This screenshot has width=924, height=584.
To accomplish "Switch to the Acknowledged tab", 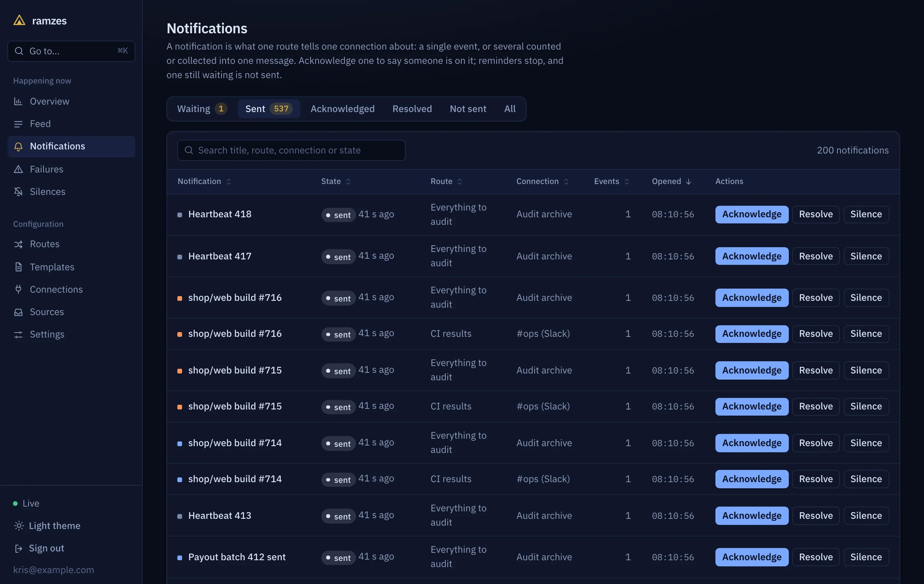I will (342, 109).
